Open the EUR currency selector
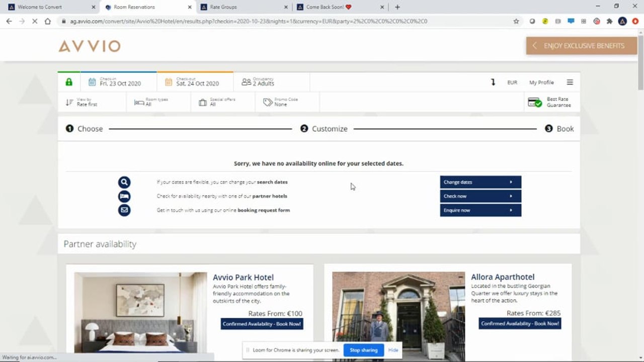The image size is (644, 362). (512, 82)
